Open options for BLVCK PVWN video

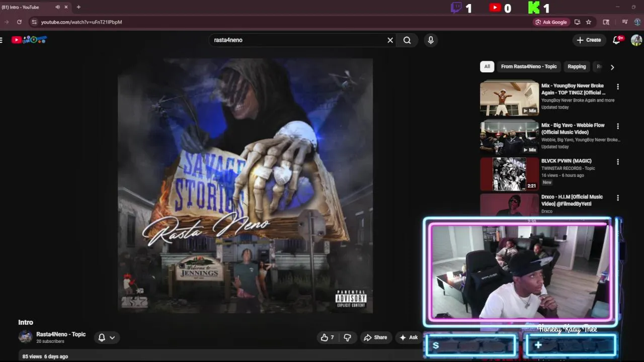click(x=618, y=162)
